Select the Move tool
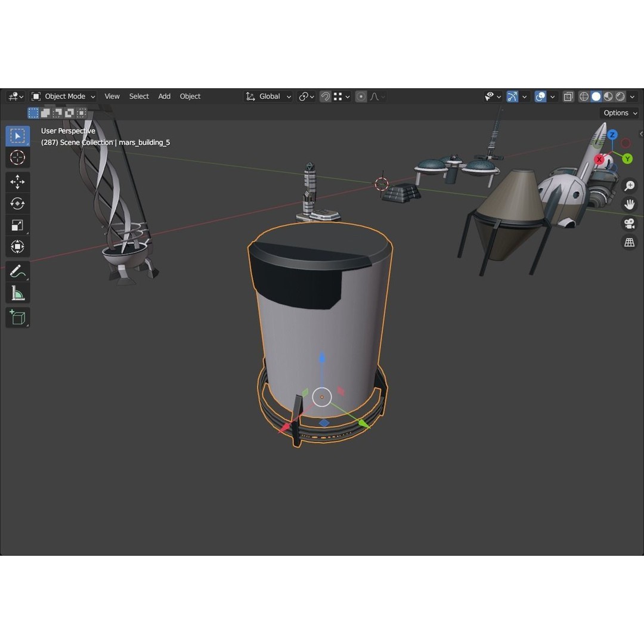This screenshot has height=644, width=644. click(x=17, y=182)
